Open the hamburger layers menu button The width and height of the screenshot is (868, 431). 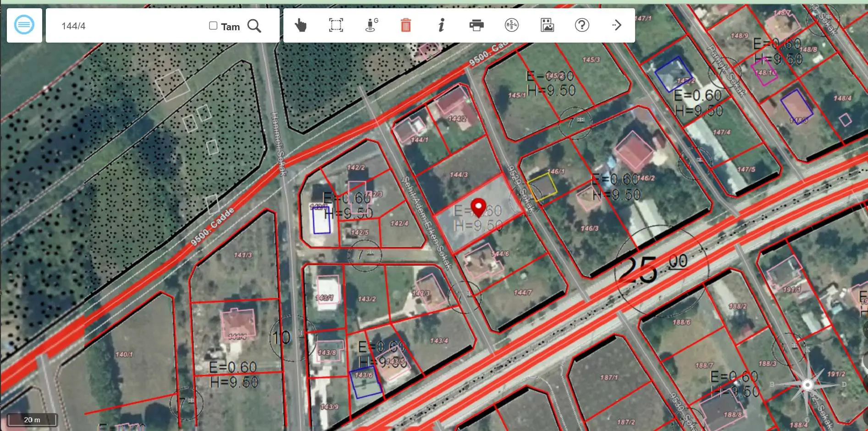(x=24, y=25)
